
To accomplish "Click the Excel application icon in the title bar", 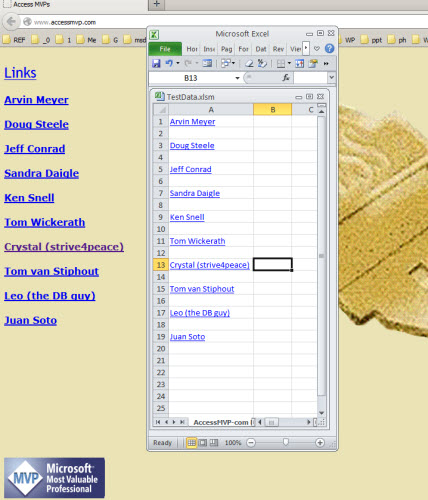I will (x=154, y=34).
